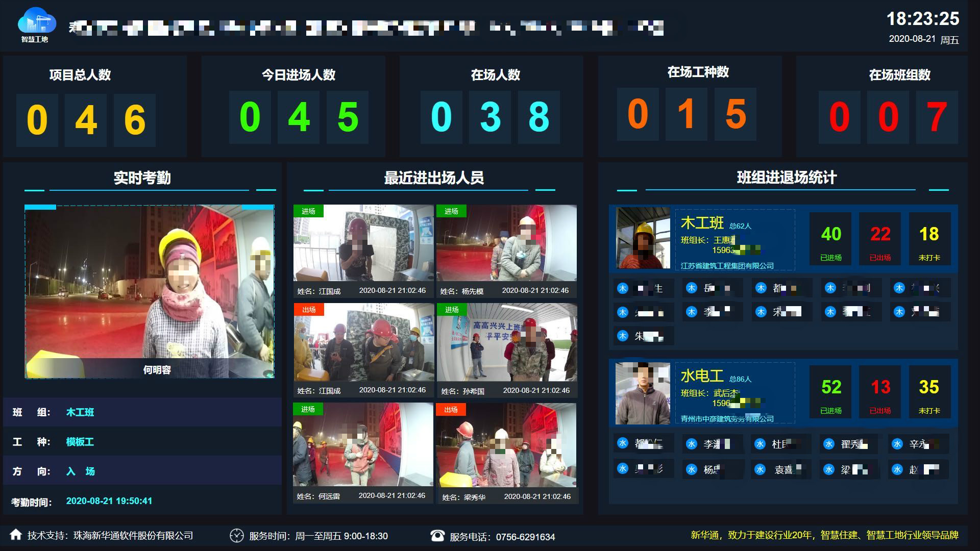Open the live attendance photo of 何明容
The width and height of the screenshot is (980, 551).
coord(150,291)
